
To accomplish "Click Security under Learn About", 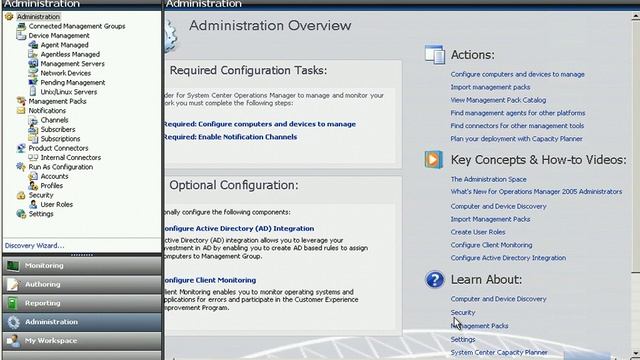I will (463, 312).
